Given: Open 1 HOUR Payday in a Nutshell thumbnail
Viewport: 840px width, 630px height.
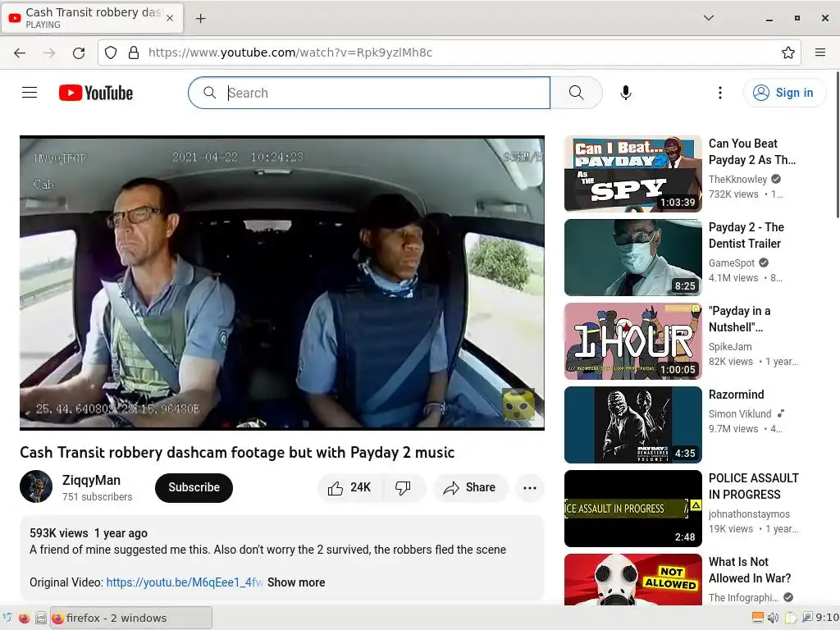Looking at the screenshot, I should [x=632, y=340].
